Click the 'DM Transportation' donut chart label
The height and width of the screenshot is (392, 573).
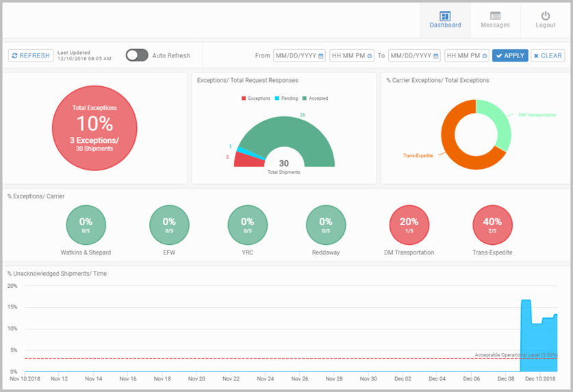[x=537, y=115]
